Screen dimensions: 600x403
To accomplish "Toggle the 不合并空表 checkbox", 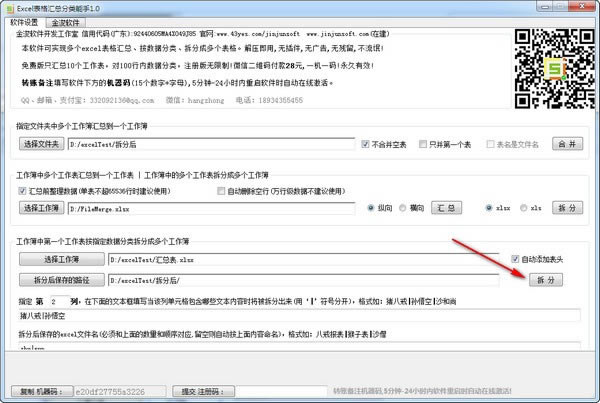I will click(383, 144).
